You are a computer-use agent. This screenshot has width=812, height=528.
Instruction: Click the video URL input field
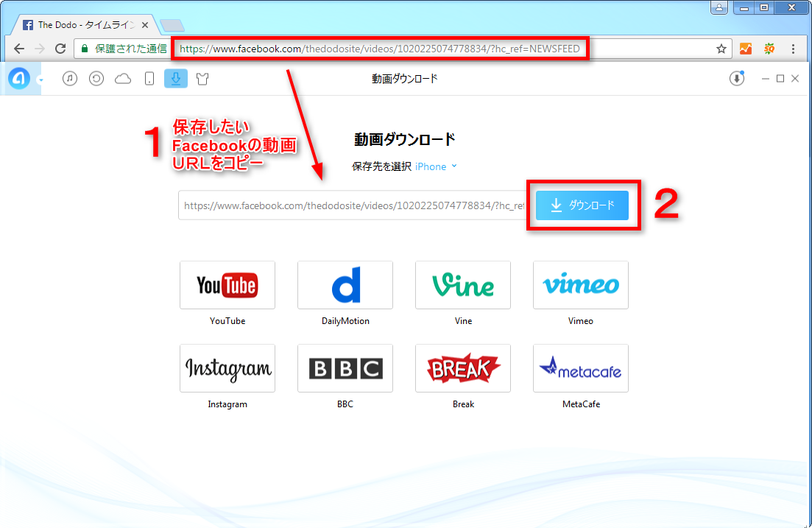click(x=353, y=205)
